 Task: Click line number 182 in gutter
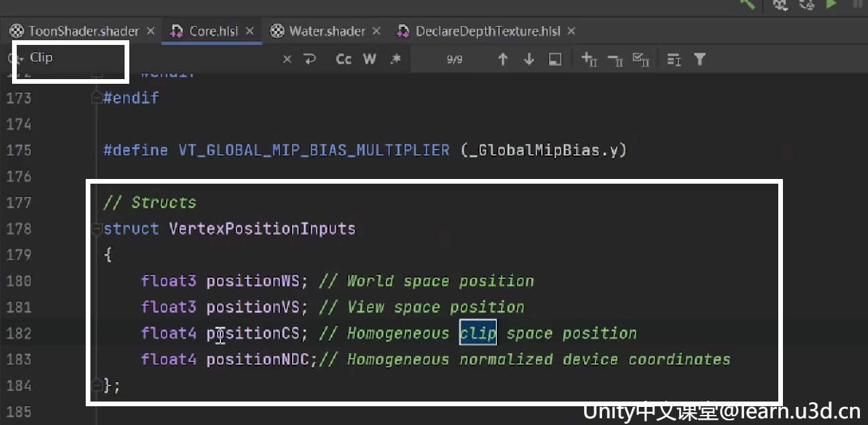[x=19, y=333]
